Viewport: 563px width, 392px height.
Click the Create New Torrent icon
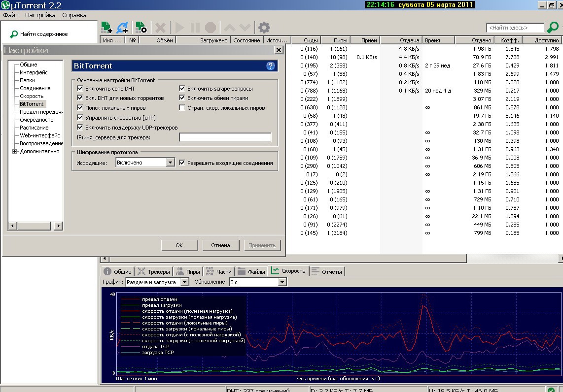point(141,27)
